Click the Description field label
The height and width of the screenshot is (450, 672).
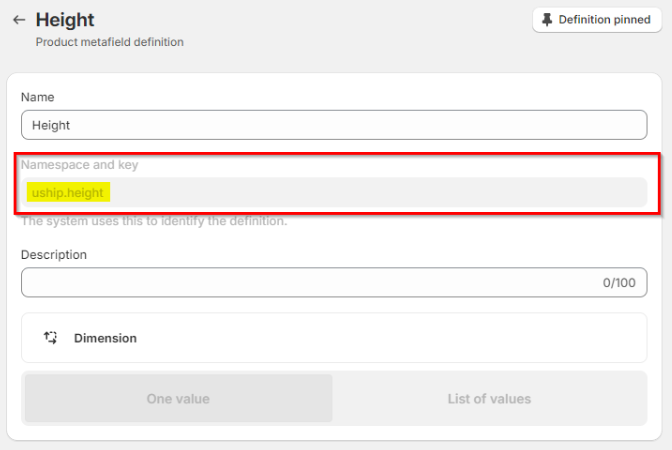[54, 255]
